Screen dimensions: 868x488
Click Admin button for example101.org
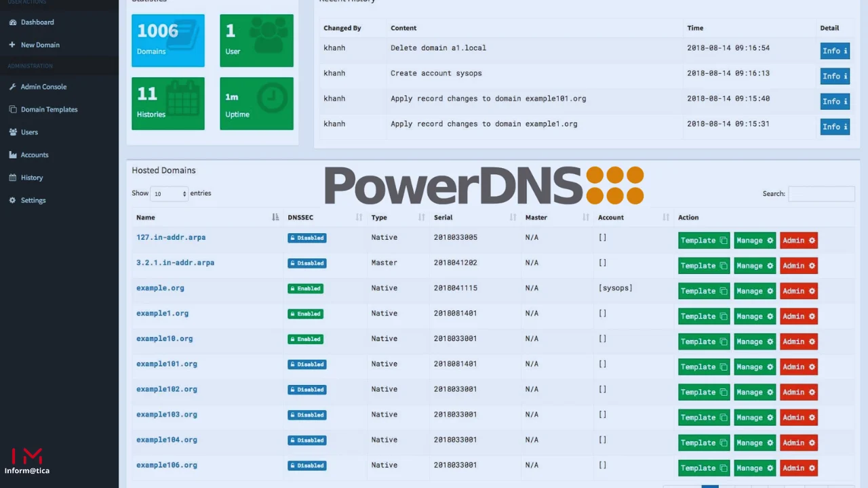799,367
